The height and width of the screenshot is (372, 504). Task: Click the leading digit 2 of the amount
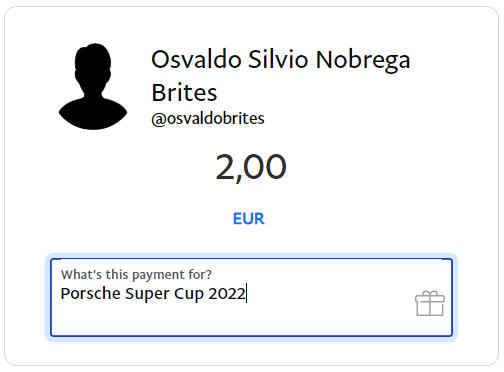click(225, 167)
